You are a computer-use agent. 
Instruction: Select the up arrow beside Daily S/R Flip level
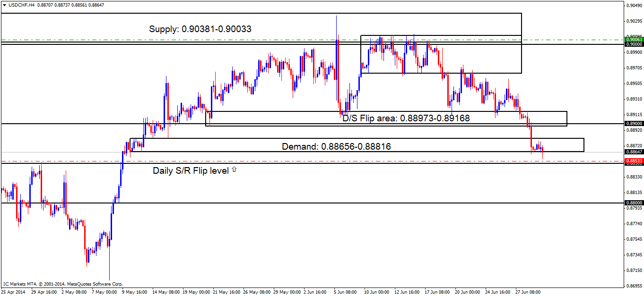click(234, 169)
